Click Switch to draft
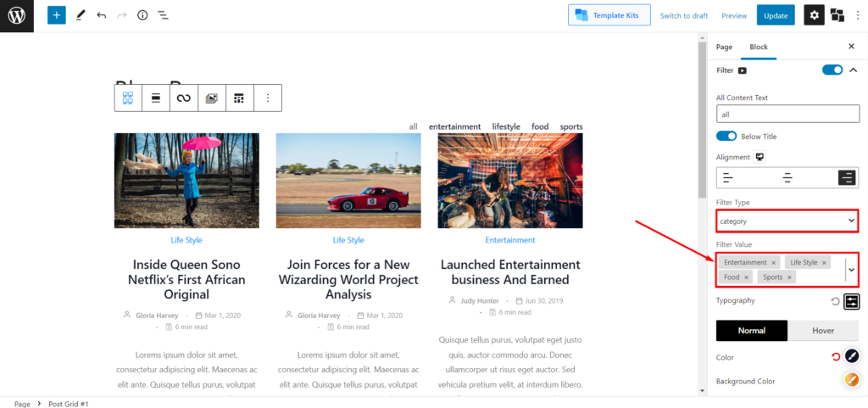 [684, 15]
